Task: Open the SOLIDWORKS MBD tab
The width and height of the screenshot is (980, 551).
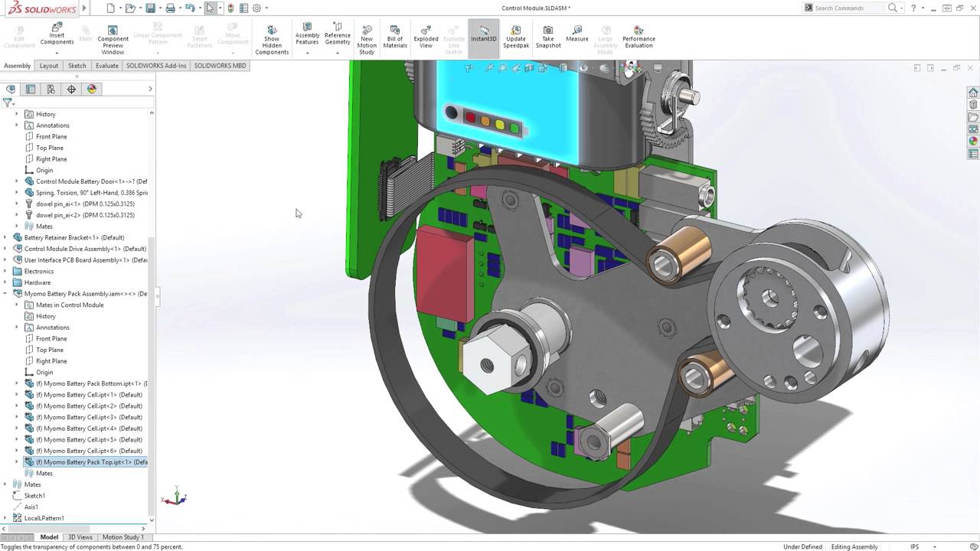Action: point(220,66)
